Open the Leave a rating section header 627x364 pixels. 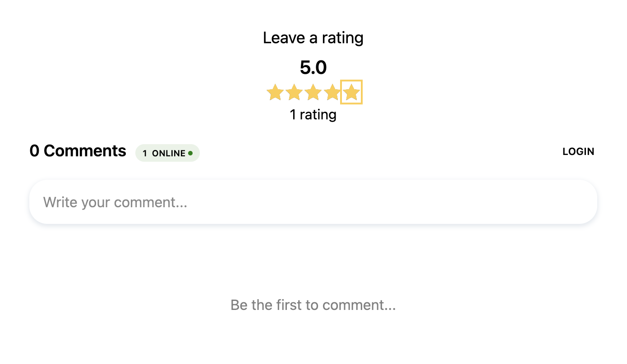[313, 37]
